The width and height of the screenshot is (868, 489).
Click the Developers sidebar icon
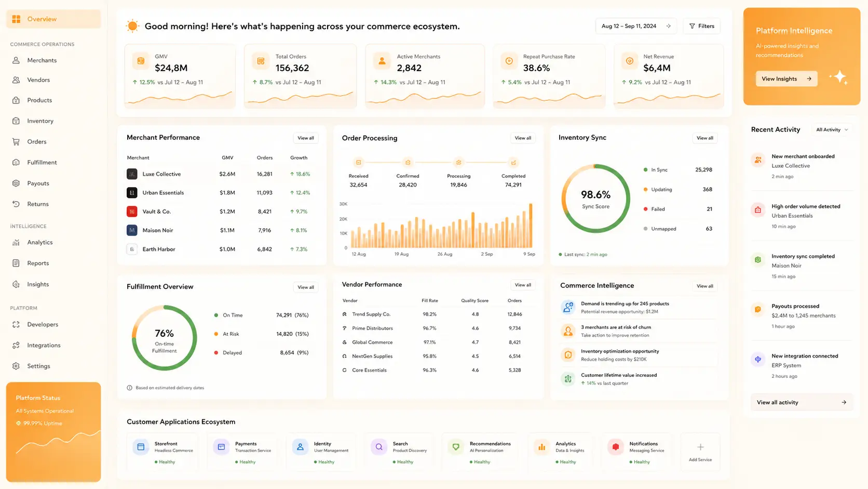pyautogui.click(x=16, y=325)
